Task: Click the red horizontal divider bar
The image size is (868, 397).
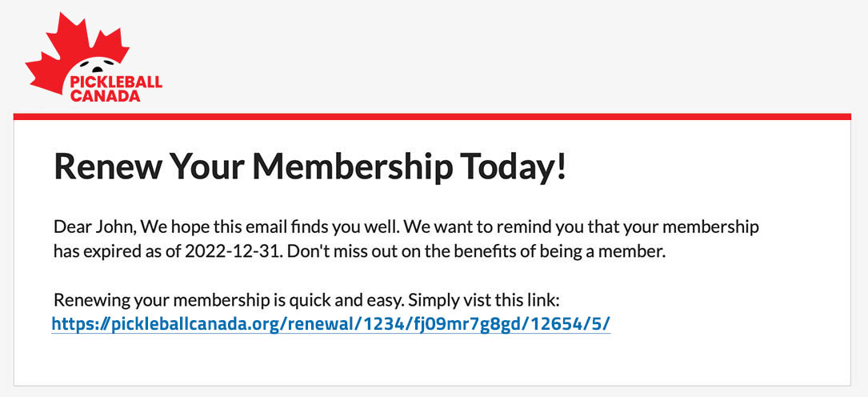Action: (x=432, y=117)
